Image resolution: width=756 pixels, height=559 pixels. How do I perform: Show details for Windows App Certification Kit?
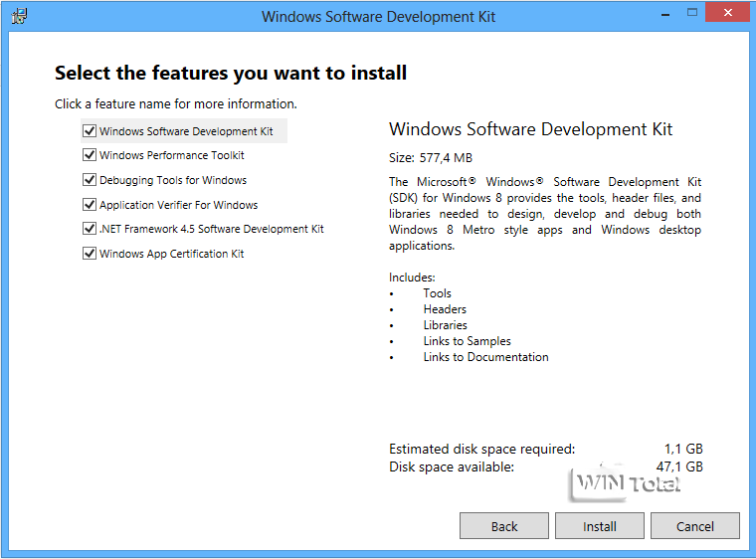172,254
